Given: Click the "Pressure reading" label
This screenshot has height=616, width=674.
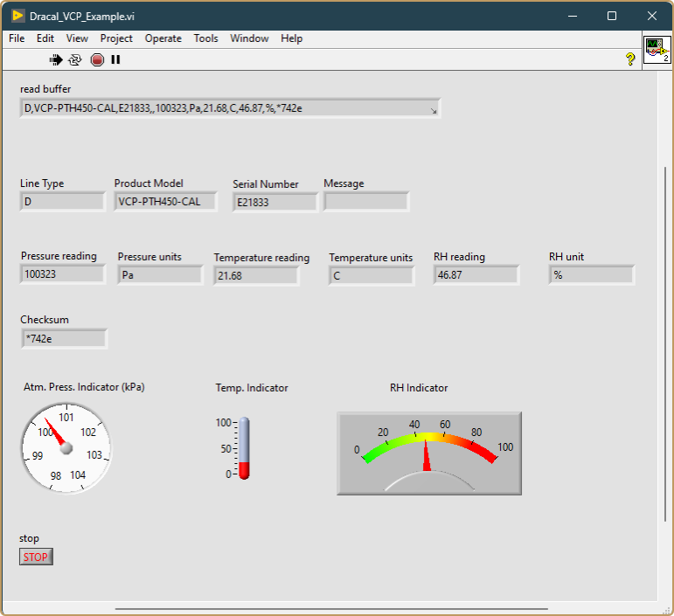Looking at the screenshot, I should click(x=59, y=256).
